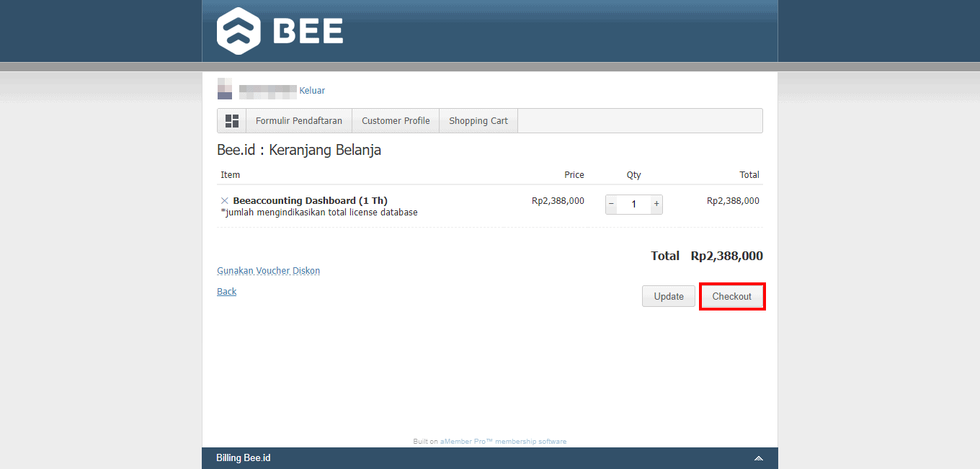Proceed with the Checkout button
980x469 pixels.
732,296
